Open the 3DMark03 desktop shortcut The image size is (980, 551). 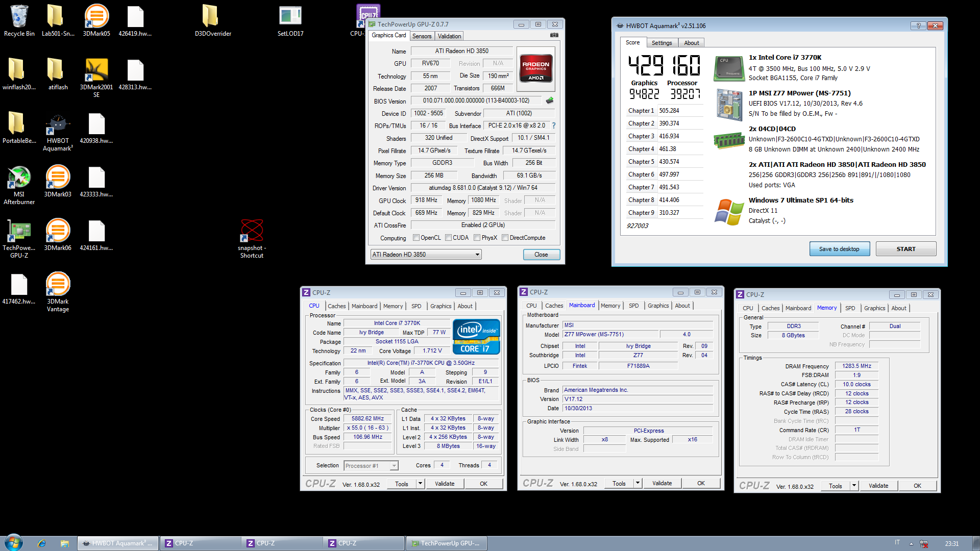(58, 181)
